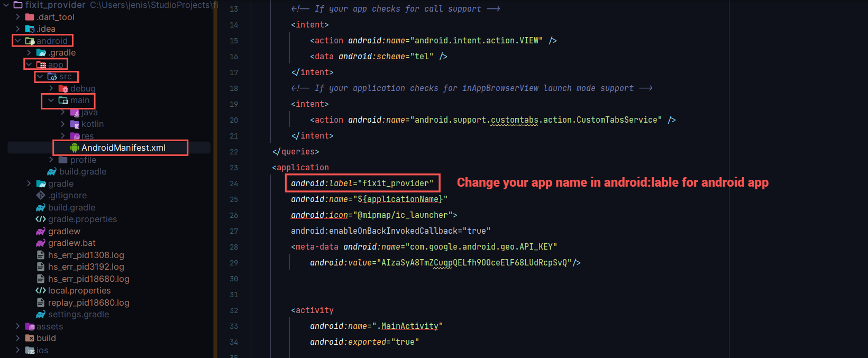
Task: Click the ios folder icon
Action: (30, 350)
